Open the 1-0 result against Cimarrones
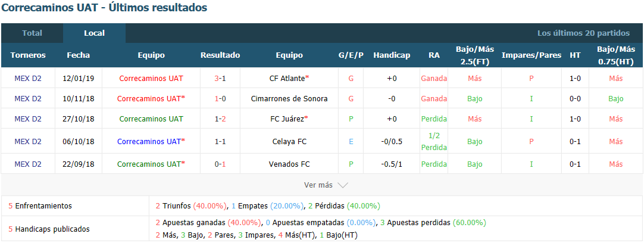Screen dimensions: 644x243 tap(220, 99)
